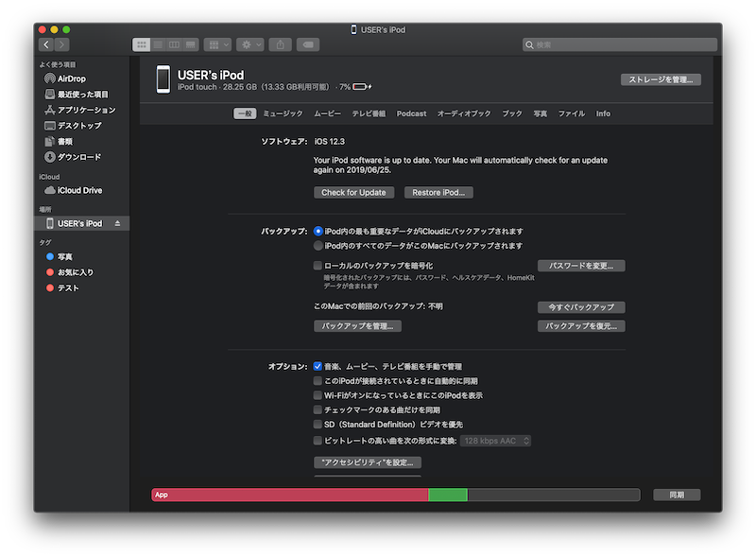Switch Finder to list view
This screenshot has width=756, height=557.
(x=158, y=44)
